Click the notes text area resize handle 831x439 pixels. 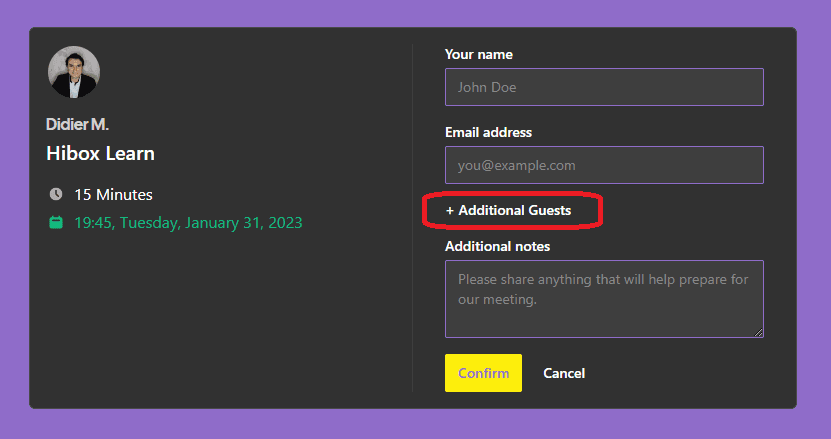(x=759, y=333)
